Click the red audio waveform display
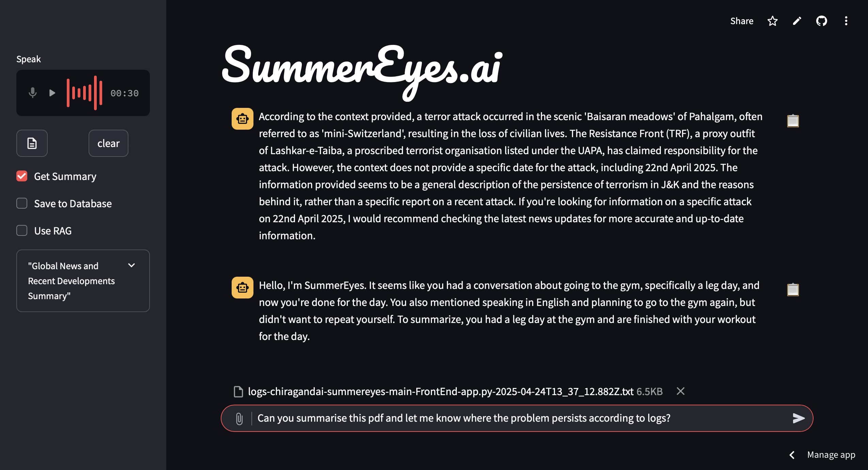This screenshot has height=470, width=868. pyautogui.click(x=85, y=93)
